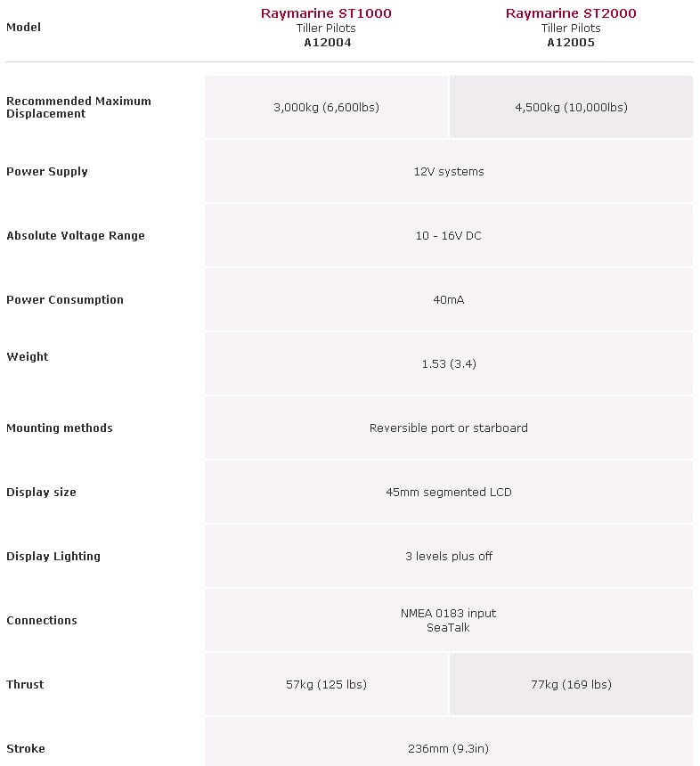
Task: Click the A12004 model code
Action: click(326, 42)
